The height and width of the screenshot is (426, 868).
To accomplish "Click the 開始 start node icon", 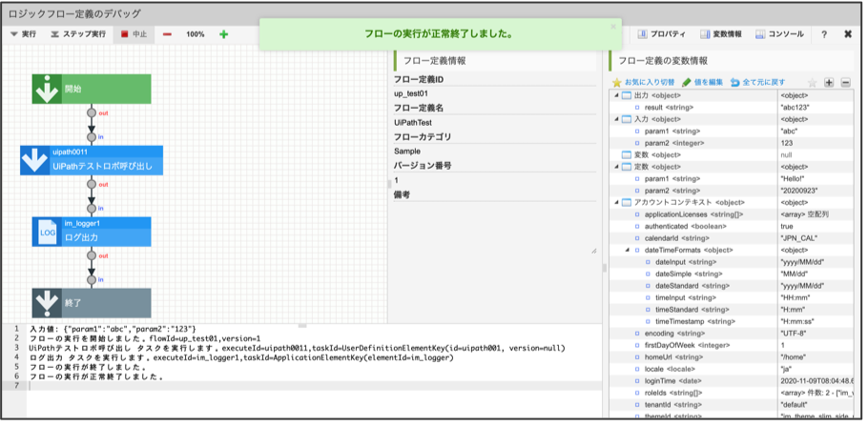I will [x=46, y=89].
